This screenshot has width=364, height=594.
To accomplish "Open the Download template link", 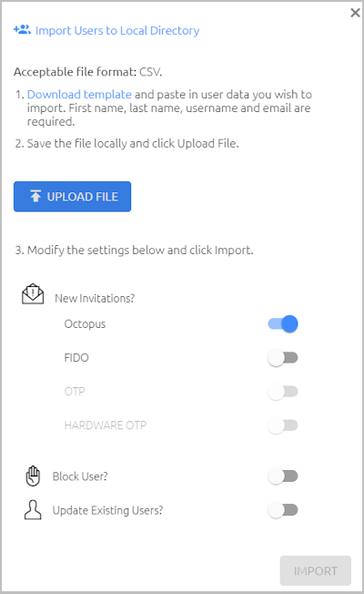I will (x=79, y=95).
